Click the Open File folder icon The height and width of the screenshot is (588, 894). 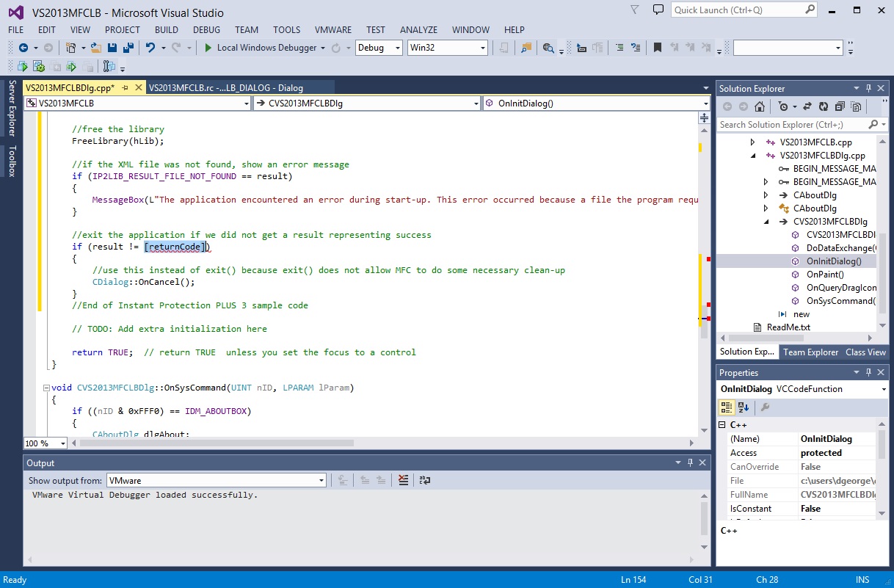[x=95, y=48]
